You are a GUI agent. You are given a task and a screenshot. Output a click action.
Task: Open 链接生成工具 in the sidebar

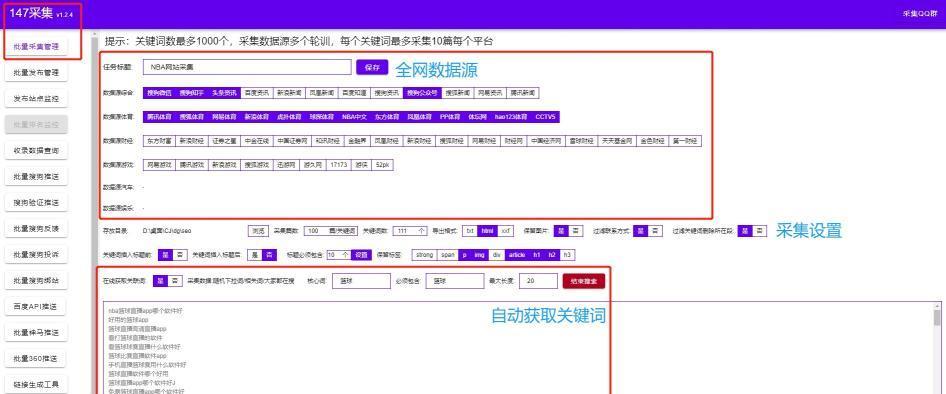coord(36,384)
